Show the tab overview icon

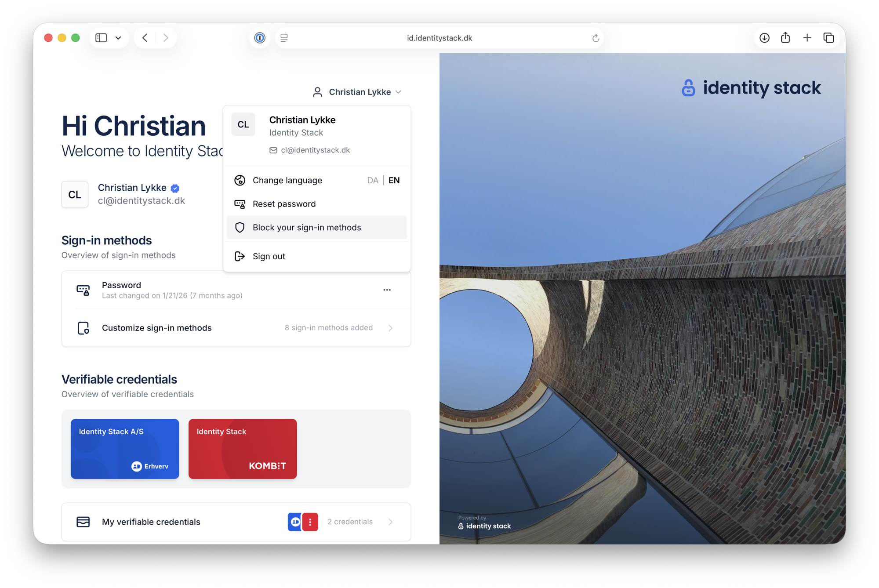coord(828,38)
